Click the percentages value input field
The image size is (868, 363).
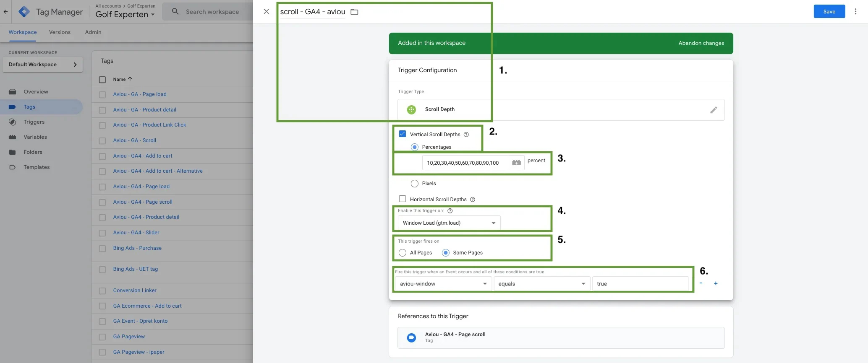(x=465, y=163)
